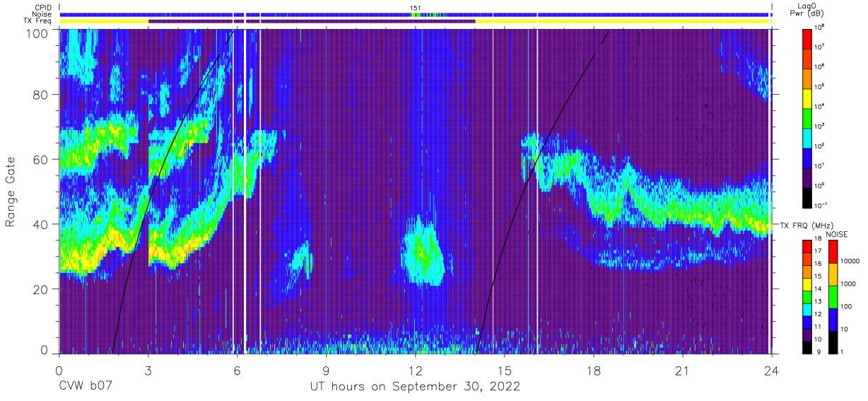Click the 24 tick label on the UT hours axis
Screen dimensions: 868x401
pos(772,371)
